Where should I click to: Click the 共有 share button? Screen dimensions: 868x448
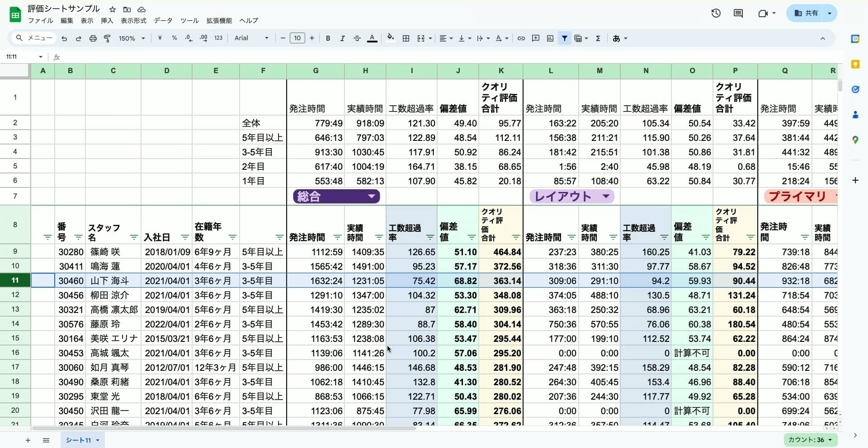point(807,13)
